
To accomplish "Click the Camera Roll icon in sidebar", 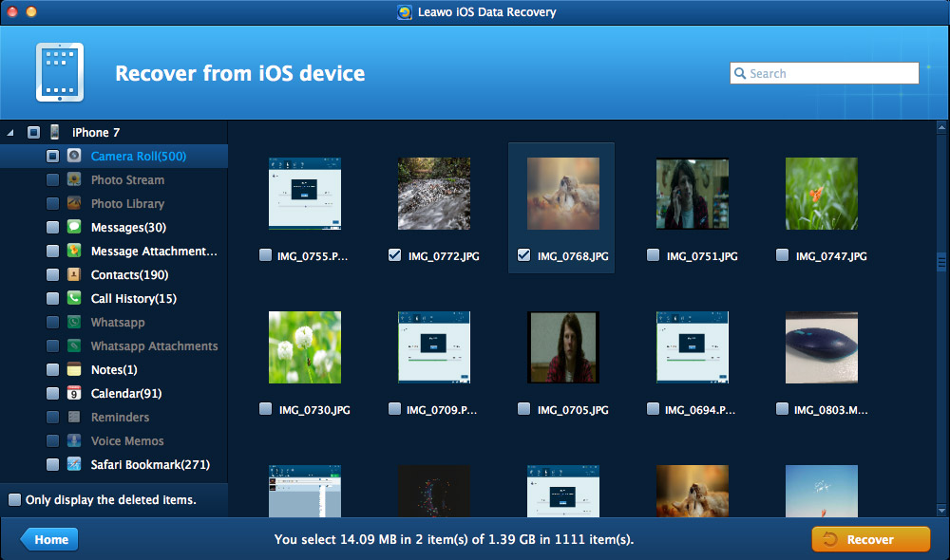I will [x=74, y=156].
